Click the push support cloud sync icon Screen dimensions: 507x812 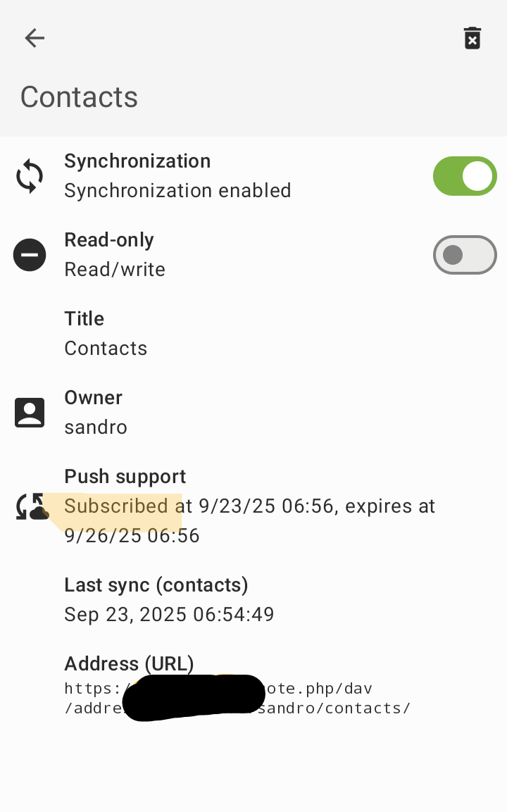[x=32, y=507]
